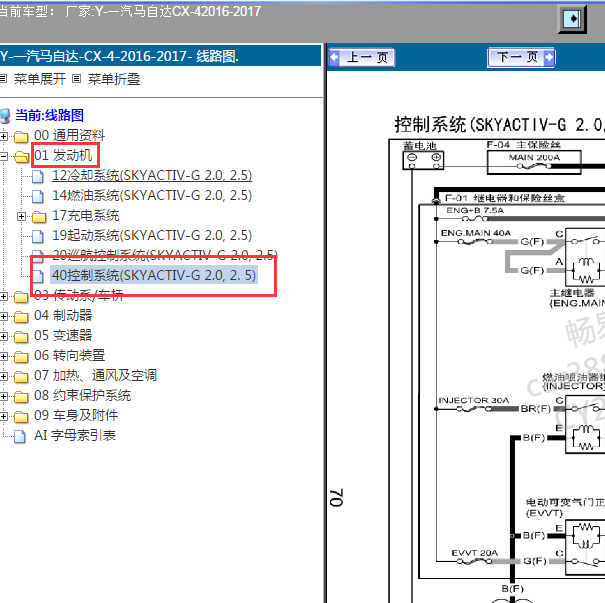Expand the 08 约束保护系统 folder
This screenshot has width=605, height=603.
pos(3,396)
